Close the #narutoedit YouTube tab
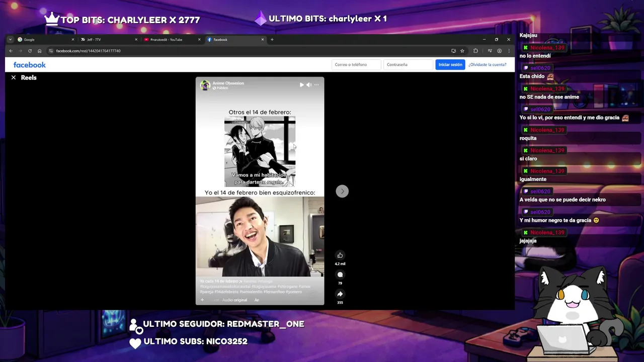Image resolution: width=644 pixels, height=362 pixels. tap(199, 40)
